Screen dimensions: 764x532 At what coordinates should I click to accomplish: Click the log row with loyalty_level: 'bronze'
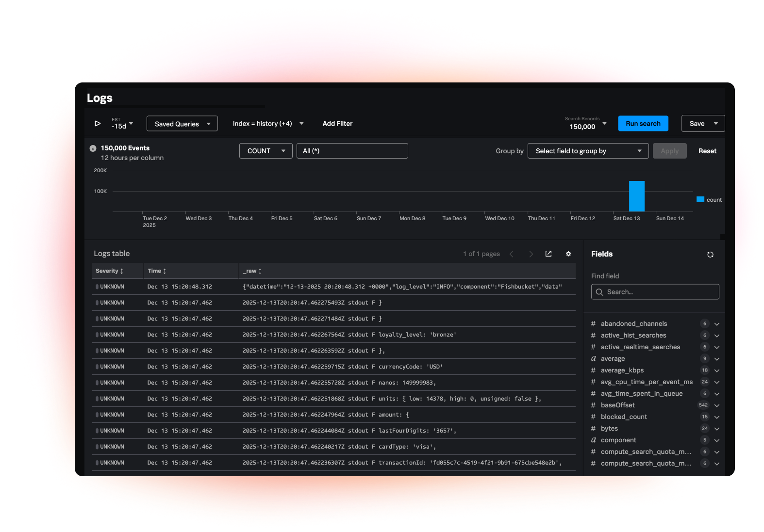coord(334,335)
